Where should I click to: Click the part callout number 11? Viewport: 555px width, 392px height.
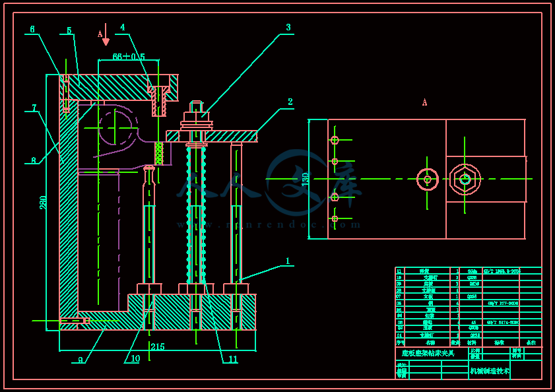232,360
